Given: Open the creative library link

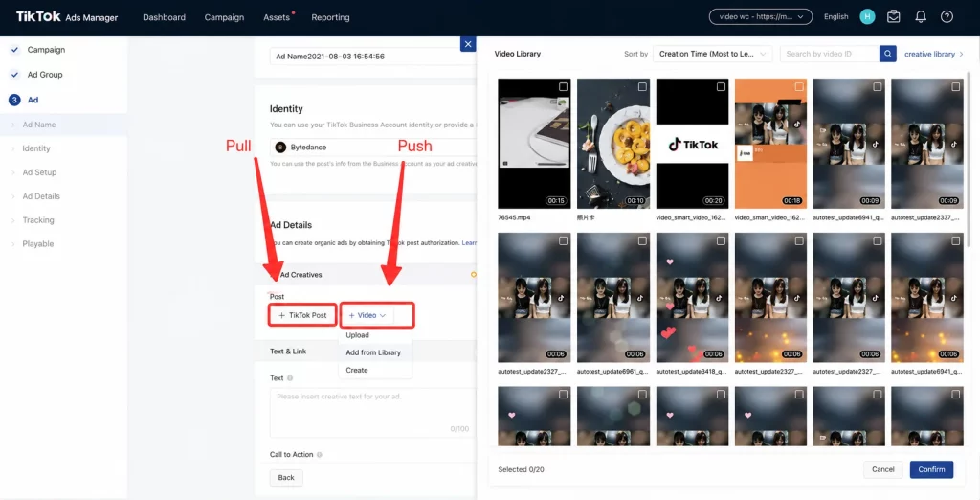Looking at the screenshot, I should pos(934,54).
